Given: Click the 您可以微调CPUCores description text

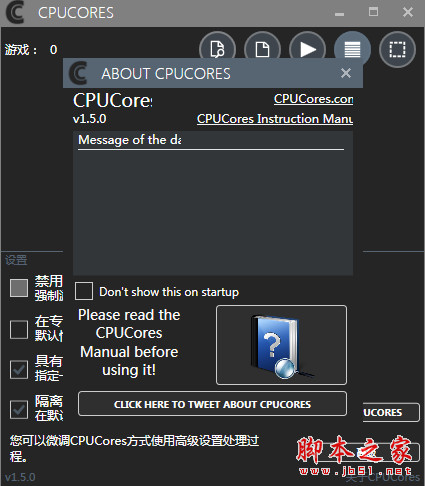Looking at the screenshot, I should pyautogui.click(x=134, y=448).
